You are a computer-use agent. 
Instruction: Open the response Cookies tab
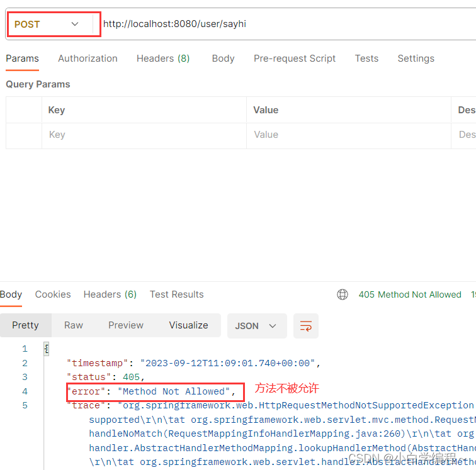(x=53, y=294)
